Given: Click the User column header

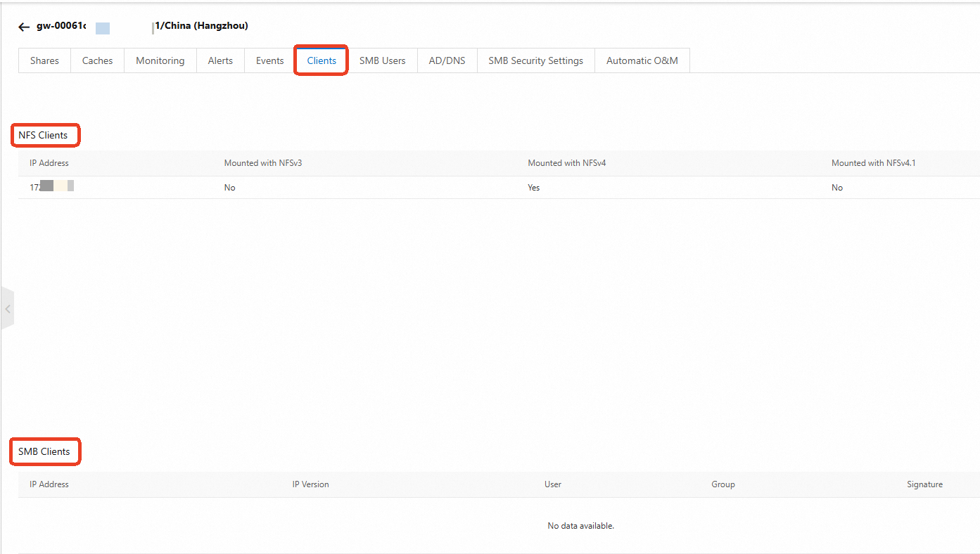Looking at the screenshot, I should click(553, 484).
